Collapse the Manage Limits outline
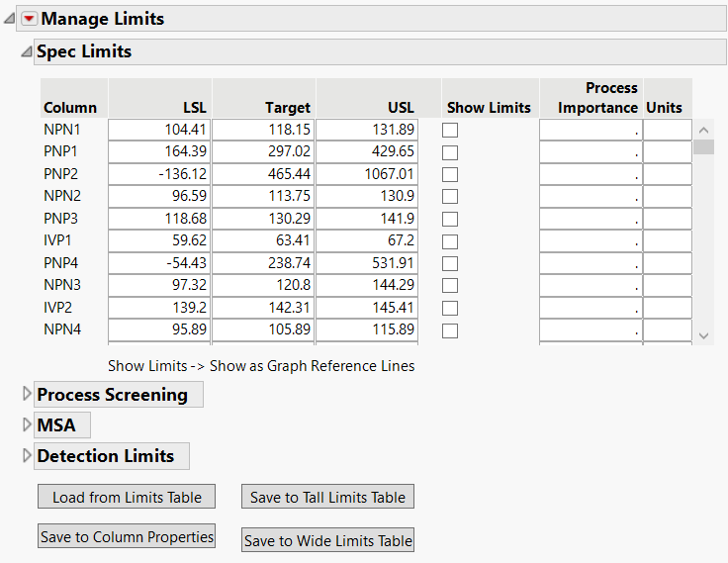This screenshot has width=728, height=563. [9, 19]
